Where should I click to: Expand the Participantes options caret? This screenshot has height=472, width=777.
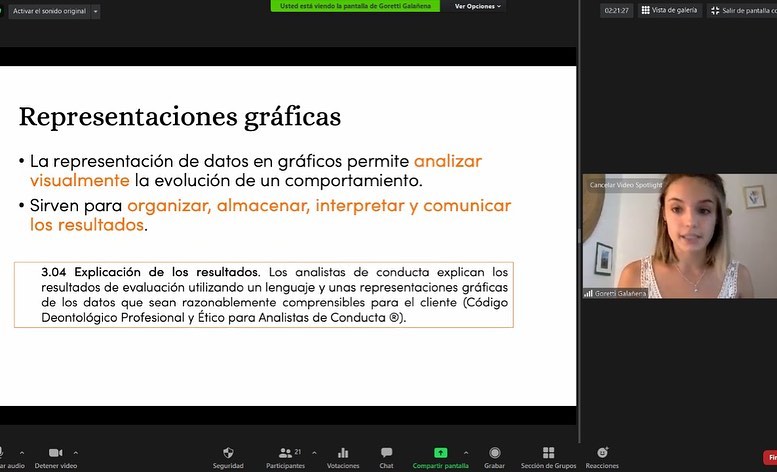pyautogui.click(x=315, y=452)
